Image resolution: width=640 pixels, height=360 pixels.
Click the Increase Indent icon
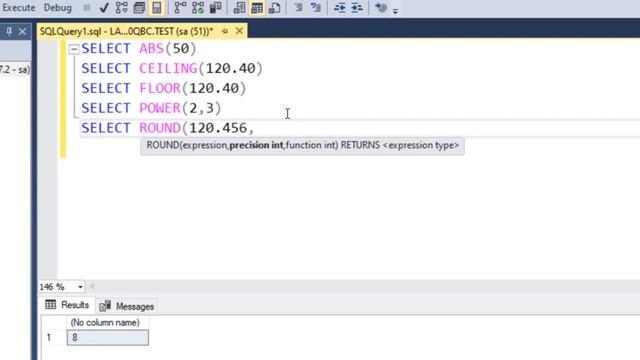pyautogui.click(x=357, y=8)
